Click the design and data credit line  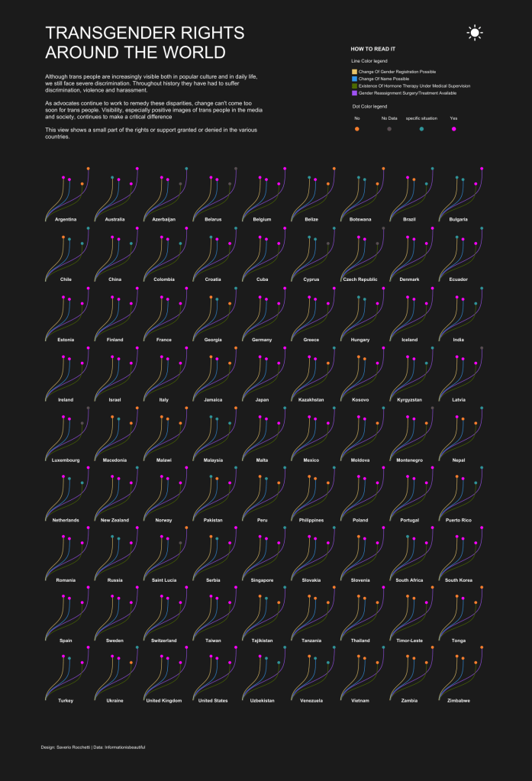pos(93,747)
